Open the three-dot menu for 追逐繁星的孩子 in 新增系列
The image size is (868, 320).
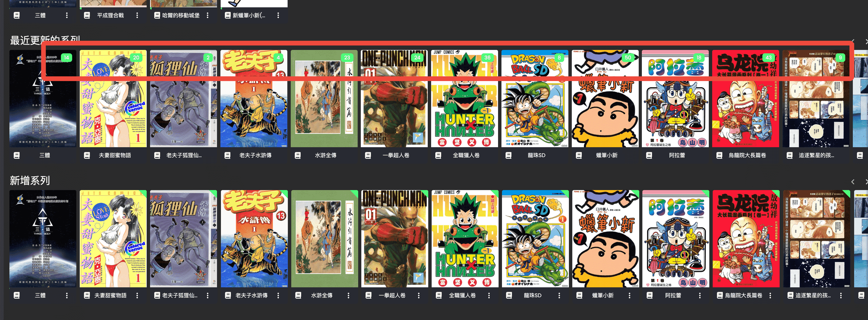841,295
